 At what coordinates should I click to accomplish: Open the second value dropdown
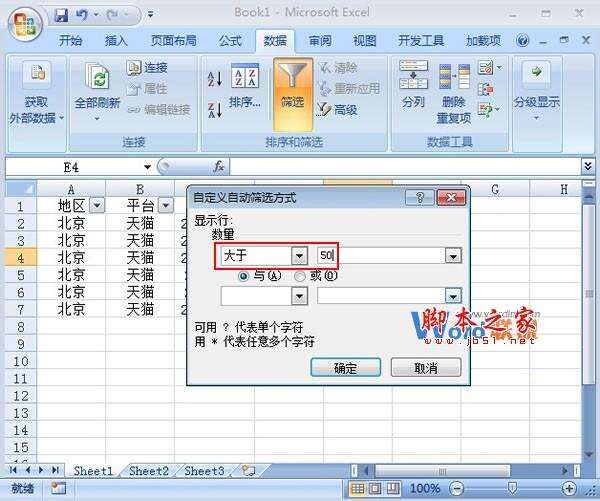point(453,296)
